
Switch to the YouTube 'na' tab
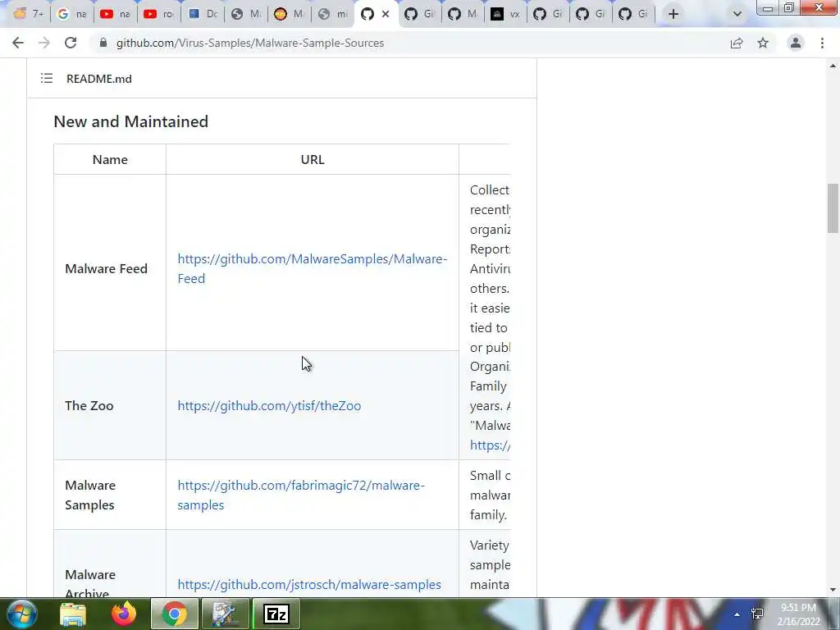pos(115,14)
